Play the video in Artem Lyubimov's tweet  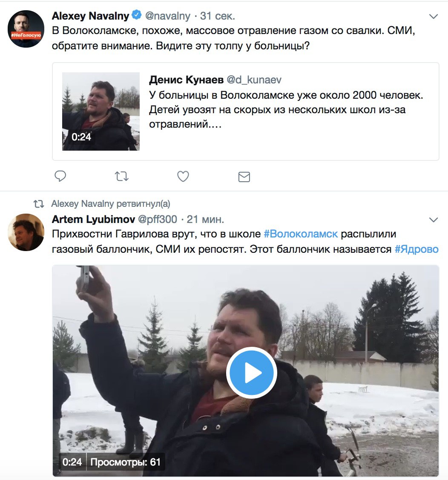[x=252, y=373]
